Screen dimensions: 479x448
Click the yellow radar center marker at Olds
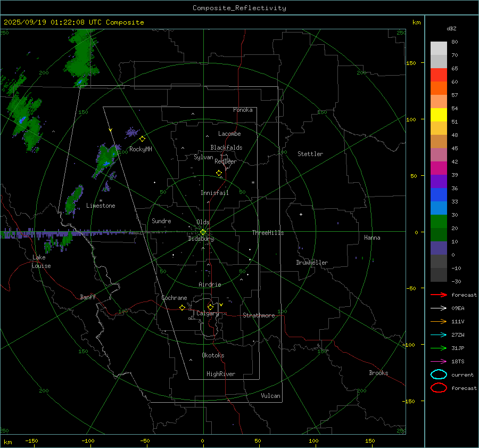203,232
